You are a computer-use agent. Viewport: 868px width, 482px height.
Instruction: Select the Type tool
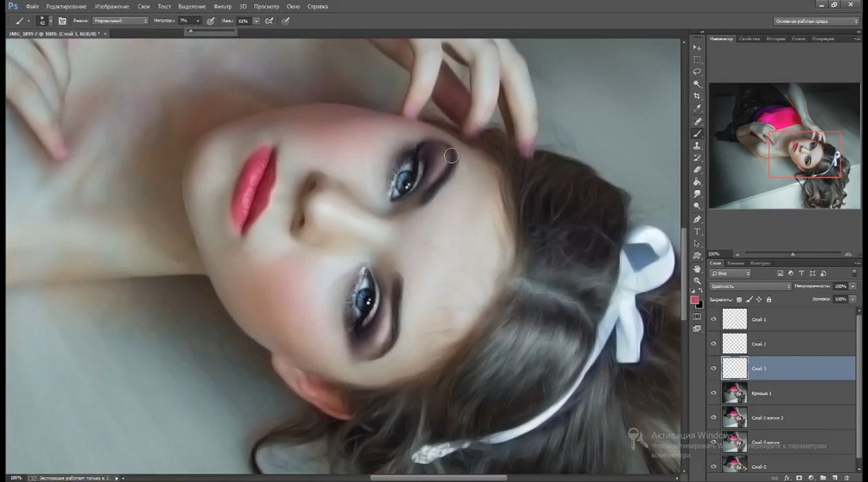pos(697,232)
